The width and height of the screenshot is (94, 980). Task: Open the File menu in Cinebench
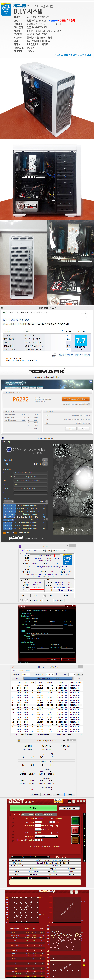click(x=3, y=442)
